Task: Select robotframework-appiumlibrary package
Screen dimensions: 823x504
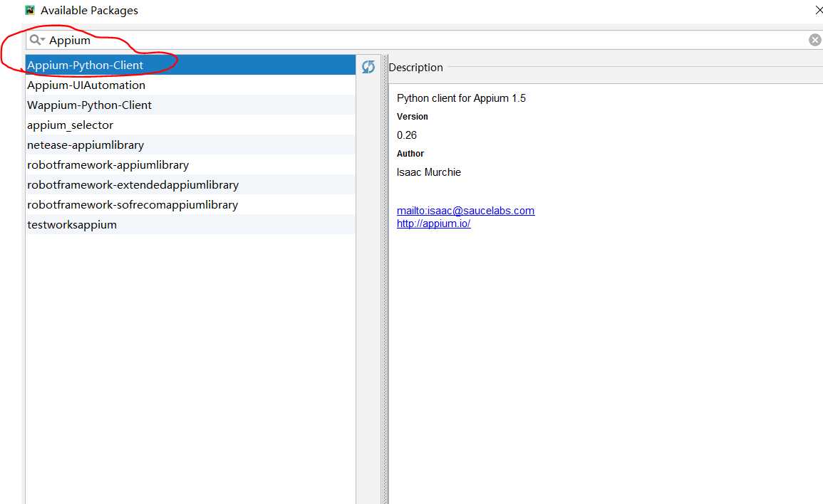Action: pyautogui.click(x=190, y=164)
